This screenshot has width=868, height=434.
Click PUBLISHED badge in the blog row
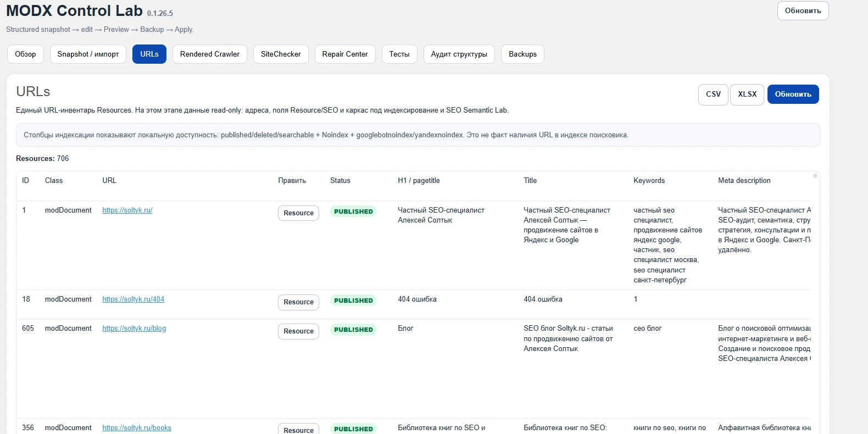tap(353, 330)
